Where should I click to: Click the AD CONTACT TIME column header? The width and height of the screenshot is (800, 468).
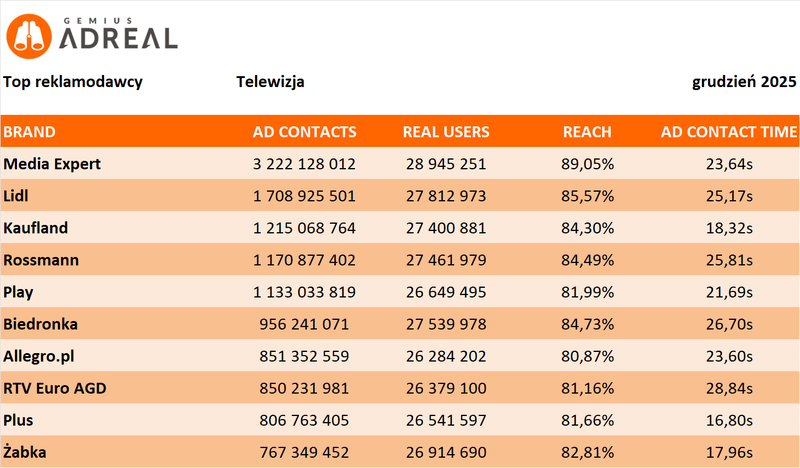pyautogui.click(x=729, y=132)
